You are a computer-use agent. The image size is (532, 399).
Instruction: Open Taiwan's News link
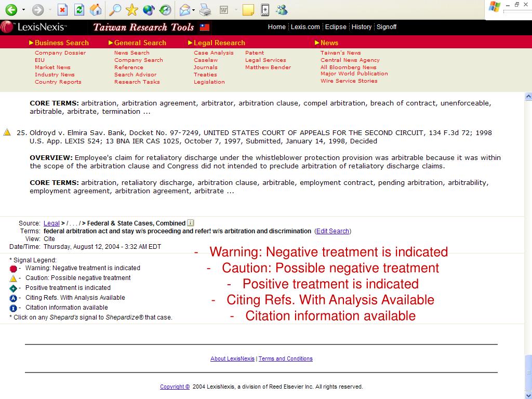[x=341, y=52]
